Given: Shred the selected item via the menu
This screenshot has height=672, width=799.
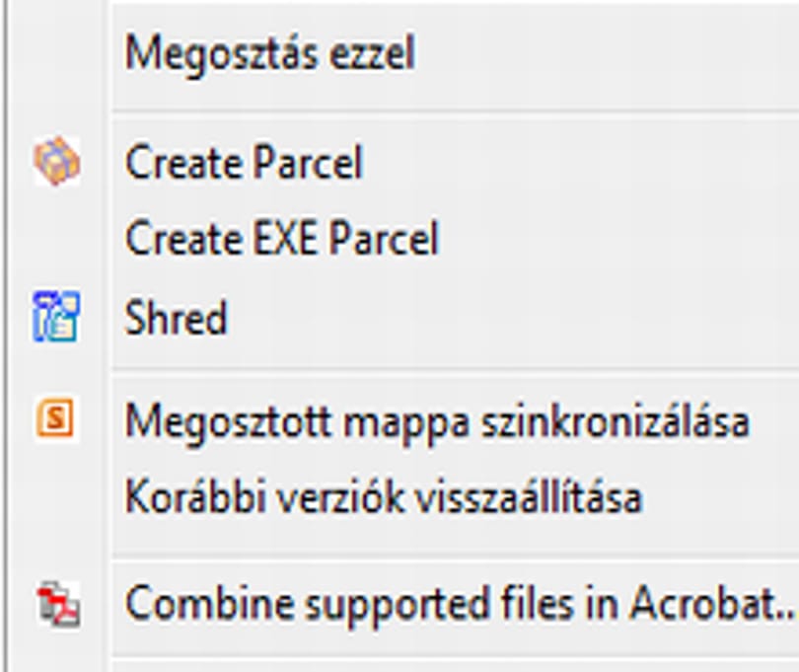Looking at the screenshot, I should [x=176, y=317].
